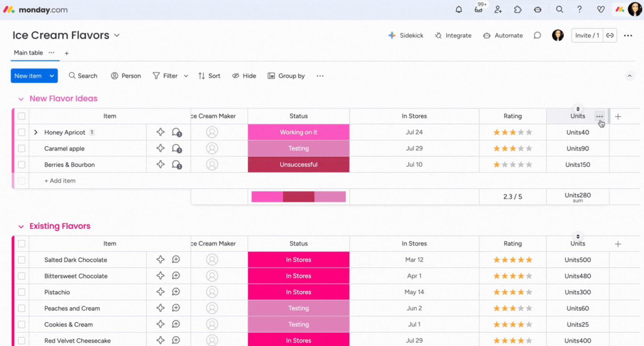Open conversation icon for Caramel apple
The height and width of the screenshot is (346, 644).
(177, 148)
